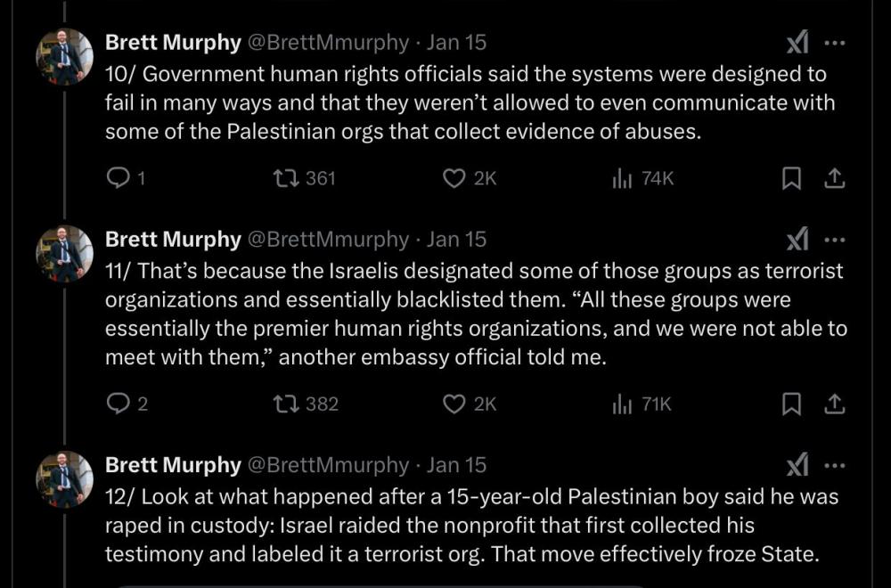Screen dimensions: 891x588
Task: Open more options menu on tweet 10/
Action: point(835,43)
